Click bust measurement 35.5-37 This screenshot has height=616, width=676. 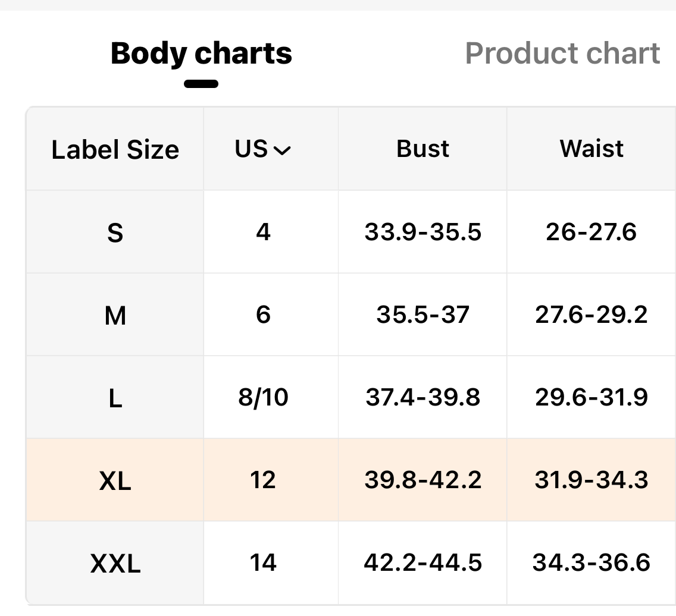click(422, 315)
